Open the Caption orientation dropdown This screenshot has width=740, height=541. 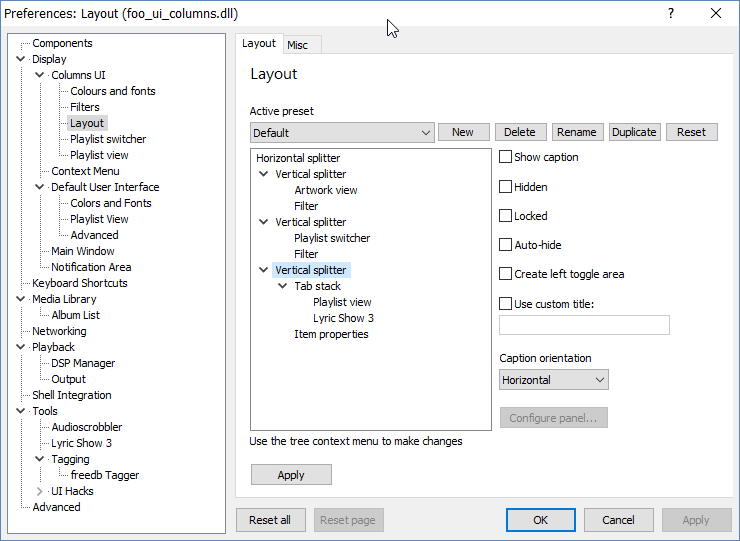(554, 380)
